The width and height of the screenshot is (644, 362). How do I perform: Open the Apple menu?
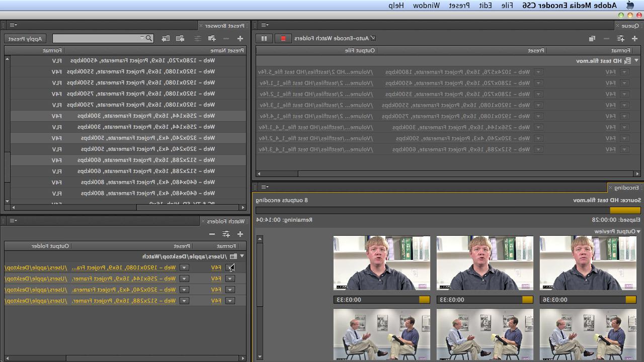pyautogui.click(x=630, y=5)
